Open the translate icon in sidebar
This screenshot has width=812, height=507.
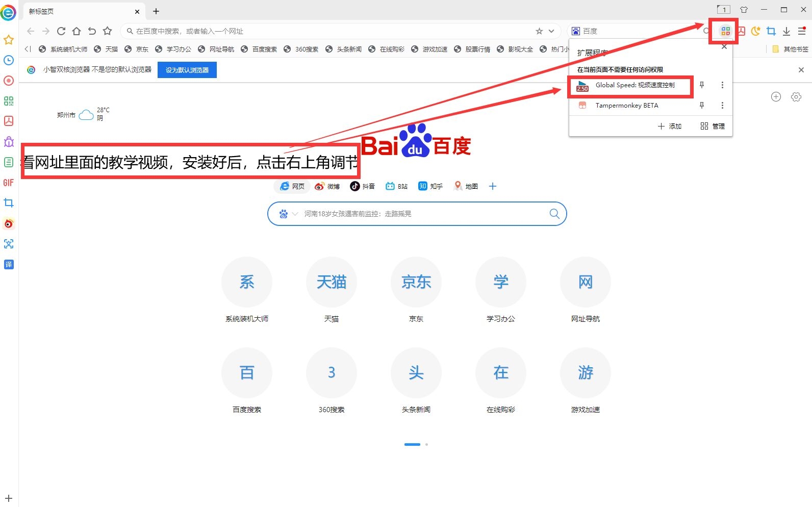coord(9,264)
